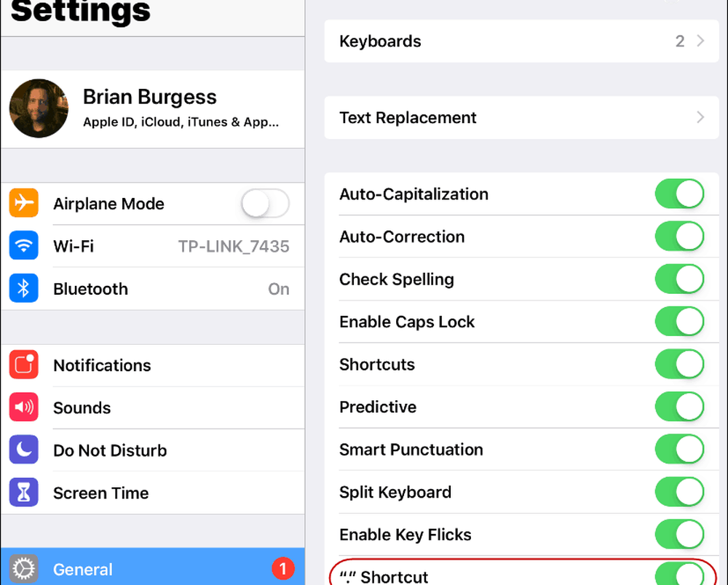Tap the pink Sounds speaker icon
The height and width of the screenshot is (585, 728).
23,407
